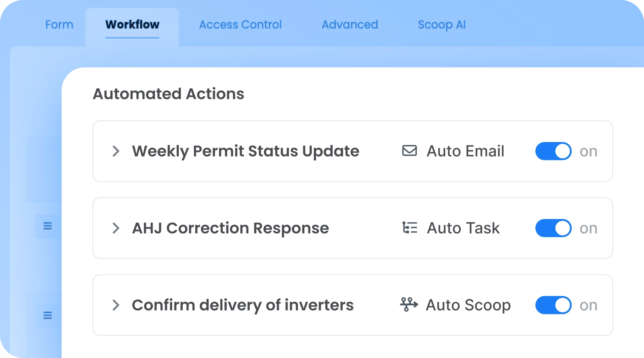
Task: Disable the Weekly Permit Status Update automation
Action: pyautogui.click(x=553, y=151)
